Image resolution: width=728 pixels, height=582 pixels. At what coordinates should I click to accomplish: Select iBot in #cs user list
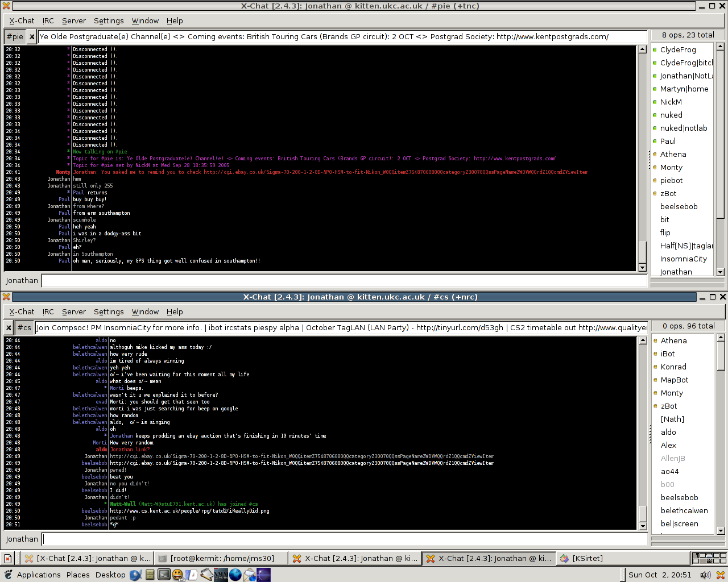(668, 354)
